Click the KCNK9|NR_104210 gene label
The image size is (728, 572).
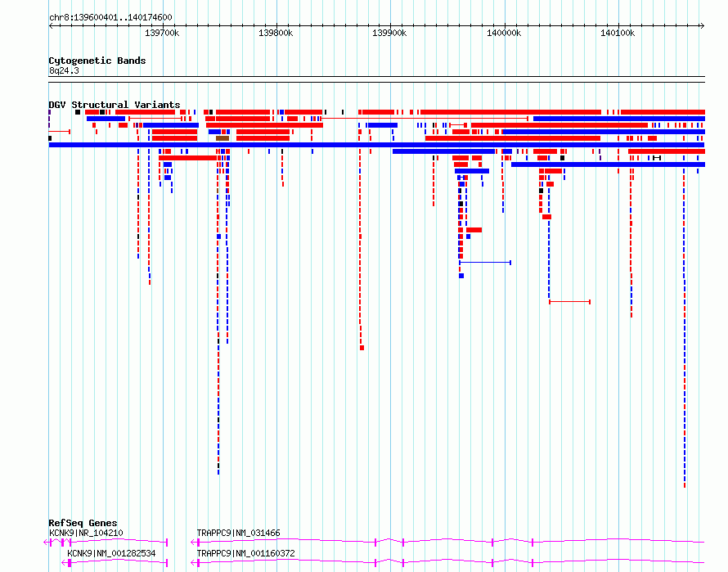pyautogui.click(x=86, y=533)
